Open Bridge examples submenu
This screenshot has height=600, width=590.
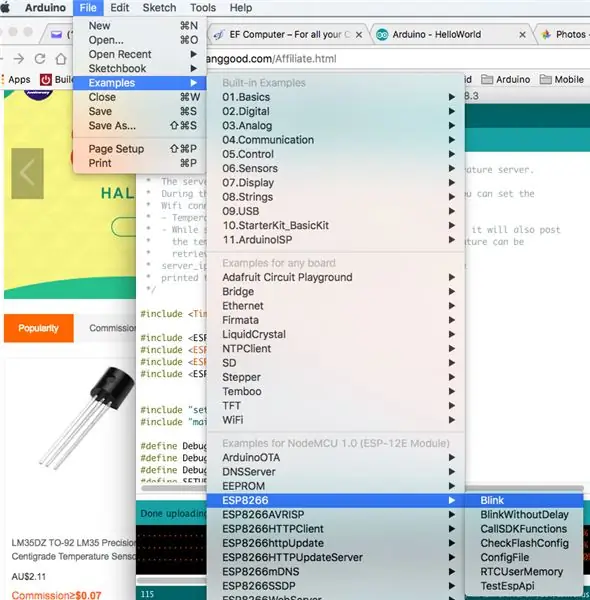pyautogui.click(x=336, y=292)
